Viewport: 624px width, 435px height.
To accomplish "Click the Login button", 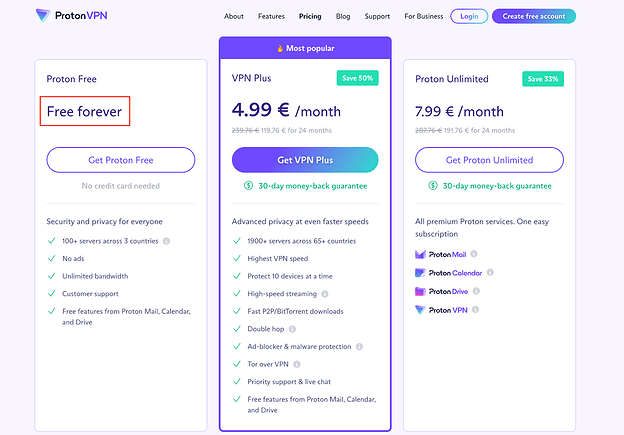I will point(468,16).
